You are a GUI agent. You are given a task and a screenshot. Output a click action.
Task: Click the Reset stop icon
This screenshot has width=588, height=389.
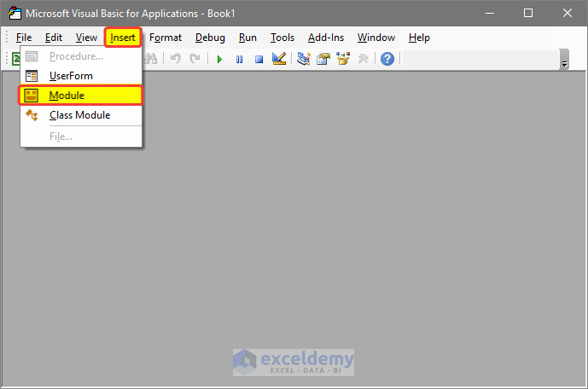click(259, 59)
